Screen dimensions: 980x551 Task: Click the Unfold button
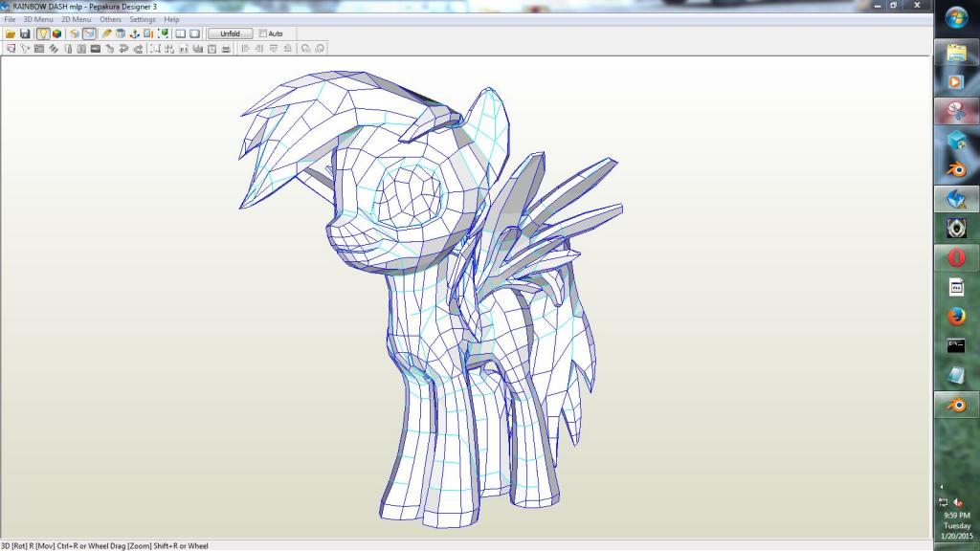230,33
